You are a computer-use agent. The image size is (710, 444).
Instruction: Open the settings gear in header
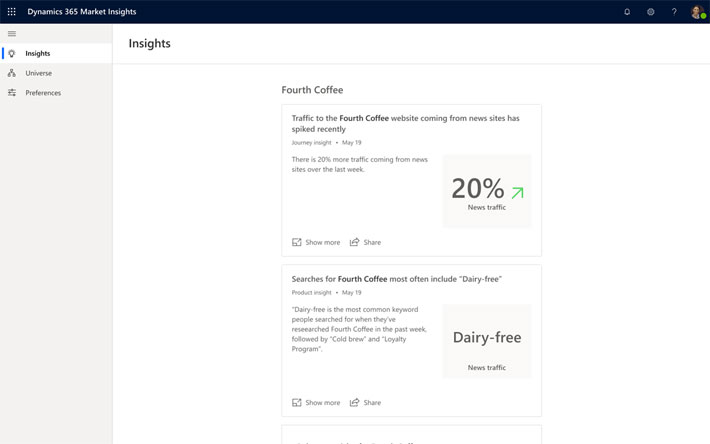(x=650, y=12)
